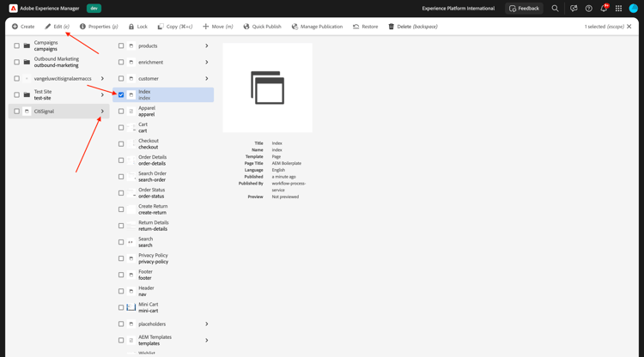Screen dimensions: 644x357
Task: Click Experience Platform International organization
Action: tap(459, 9)
